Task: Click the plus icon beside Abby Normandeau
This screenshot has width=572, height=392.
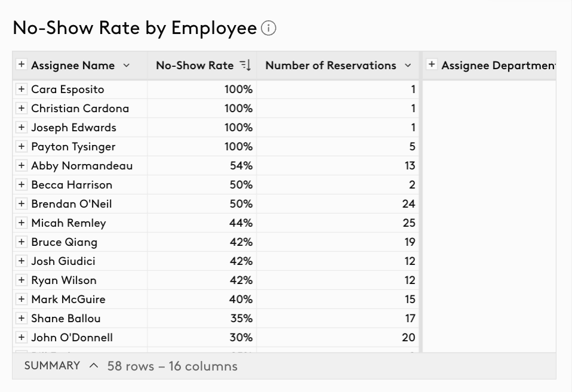Action: [21, 165]
